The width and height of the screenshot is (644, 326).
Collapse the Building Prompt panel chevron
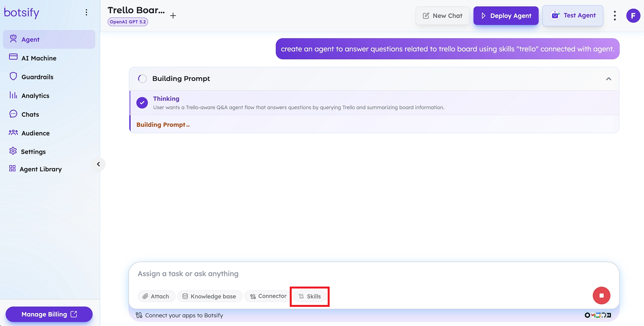608,79
